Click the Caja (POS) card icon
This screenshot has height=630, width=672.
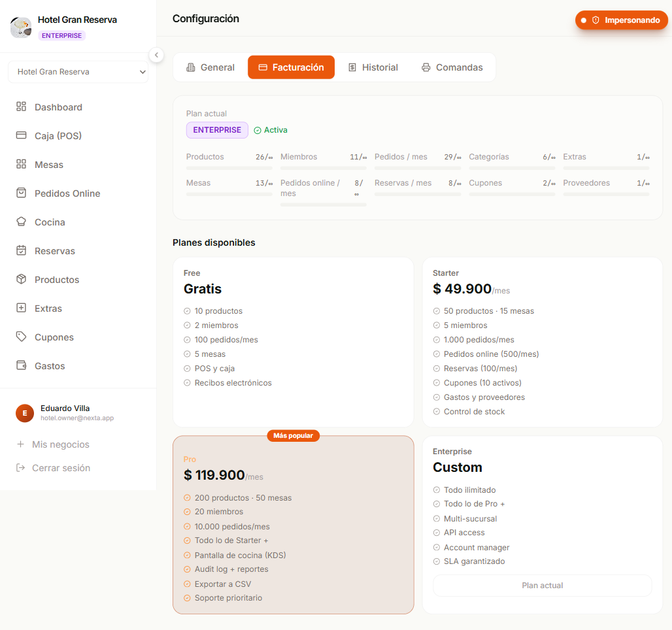(x=21, y=135)
